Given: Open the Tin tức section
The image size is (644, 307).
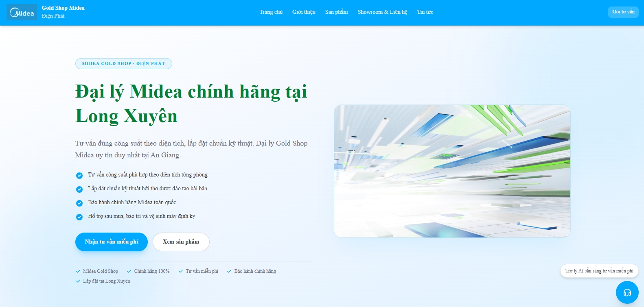Looking at the screenshot, I should [x=425, y=12].
